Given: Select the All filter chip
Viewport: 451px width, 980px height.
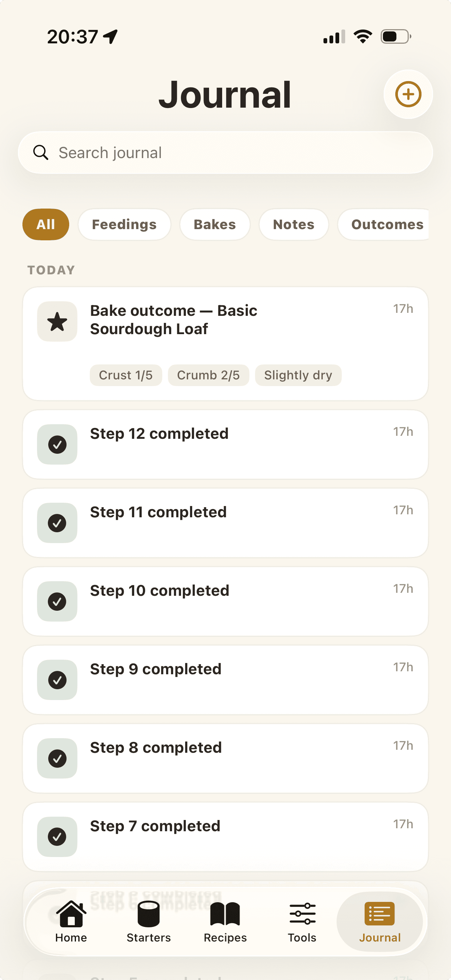Looking at the screenshot, I should pos(46,225).
